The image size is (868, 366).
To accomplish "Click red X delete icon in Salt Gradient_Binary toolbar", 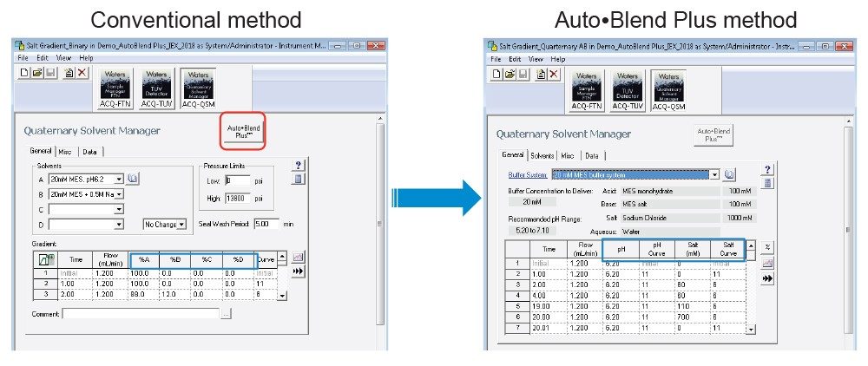I will pyautogui.click(x=82, y=73).
